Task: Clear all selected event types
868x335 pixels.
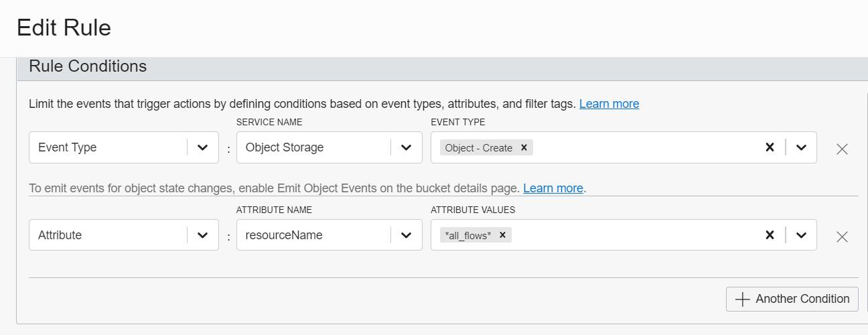Action: [770, 147]
